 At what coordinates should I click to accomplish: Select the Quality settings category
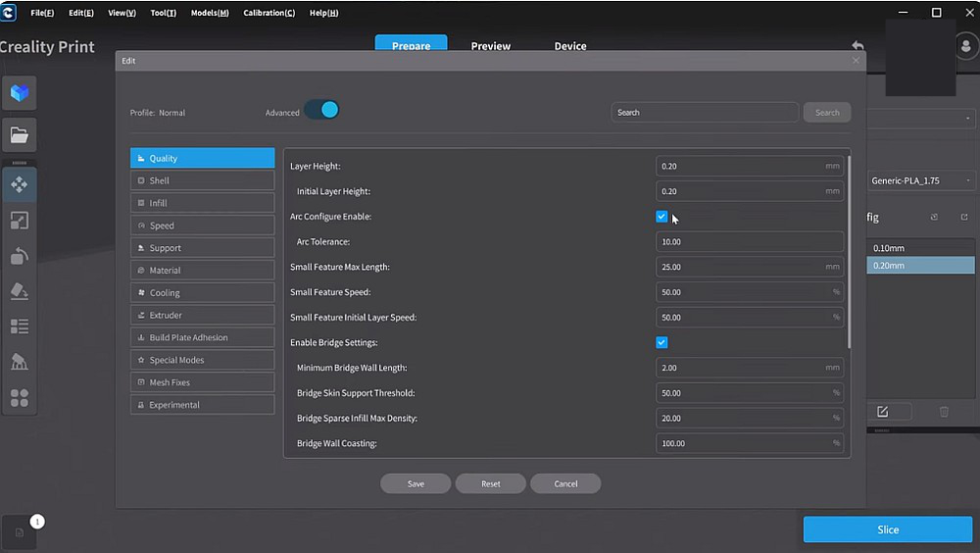(203, 158)
